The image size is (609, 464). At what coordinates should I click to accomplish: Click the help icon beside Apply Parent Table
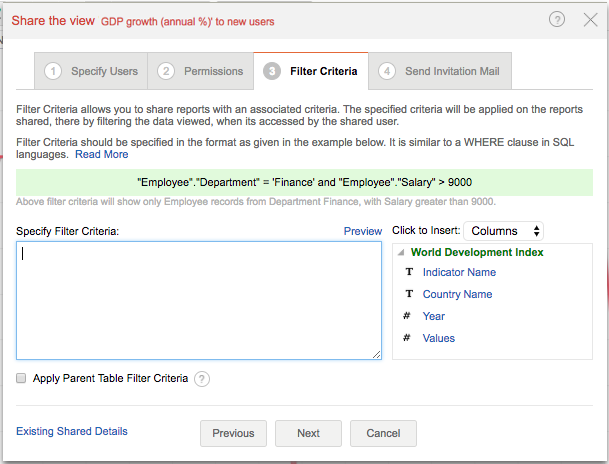pyautogui.click(x=202, y=379)
